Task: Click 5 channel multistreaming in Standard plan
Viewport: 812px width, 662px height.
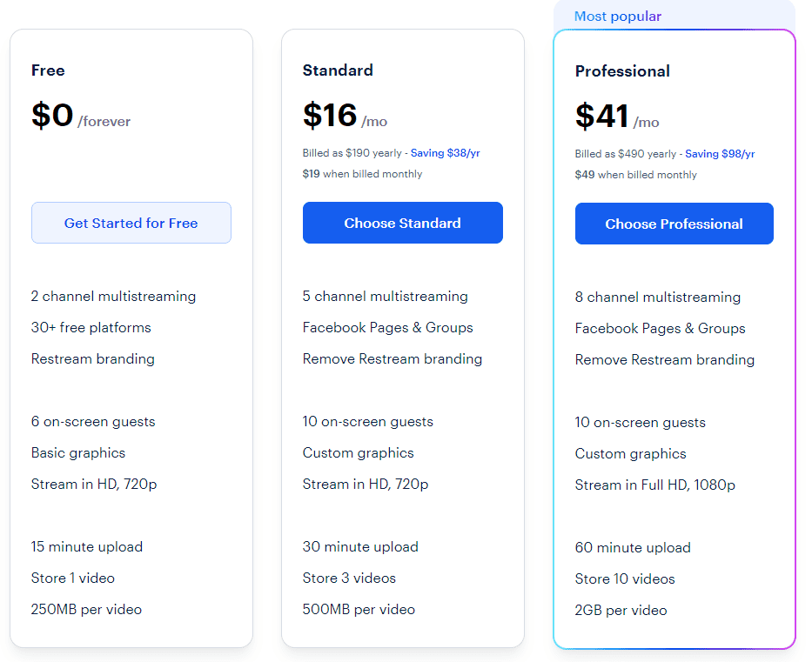Action: point(385,296)
